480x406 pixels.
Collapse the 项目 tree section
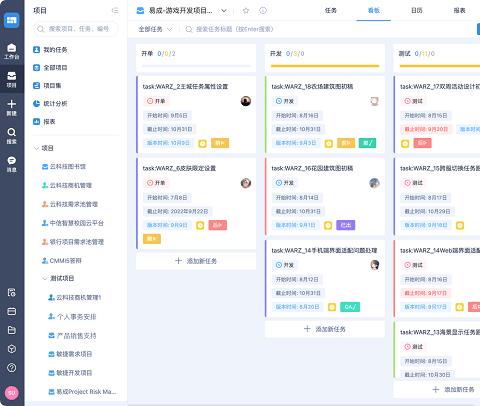coord(37,148)
